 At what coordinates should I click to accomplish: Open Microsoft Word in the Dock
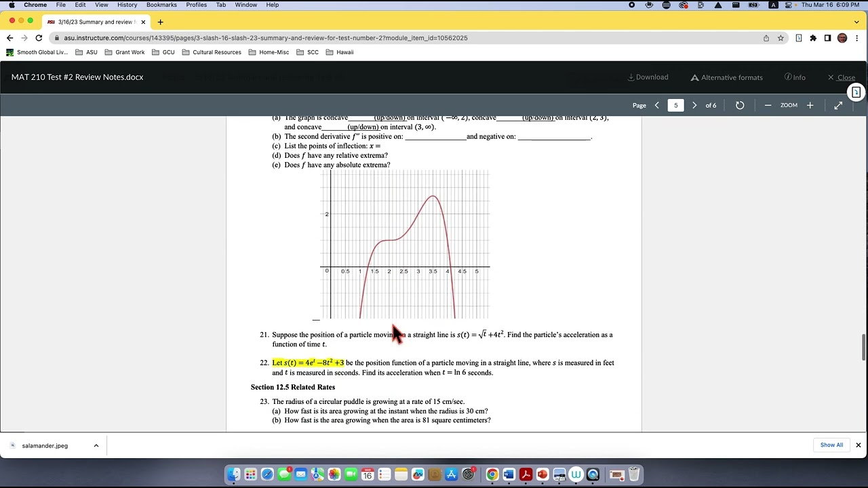(509, 474)
